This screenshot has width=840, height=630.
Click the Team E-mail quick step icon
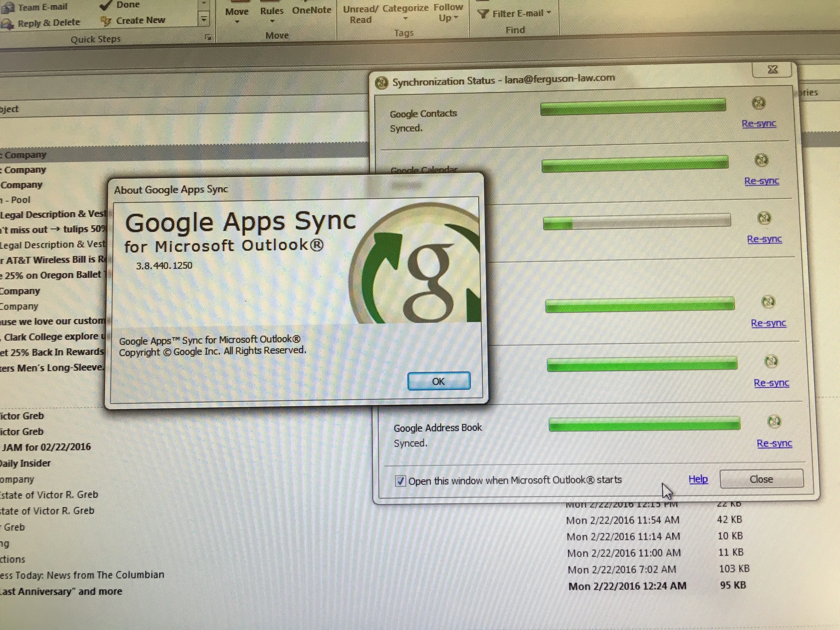[x=8, y=8]
